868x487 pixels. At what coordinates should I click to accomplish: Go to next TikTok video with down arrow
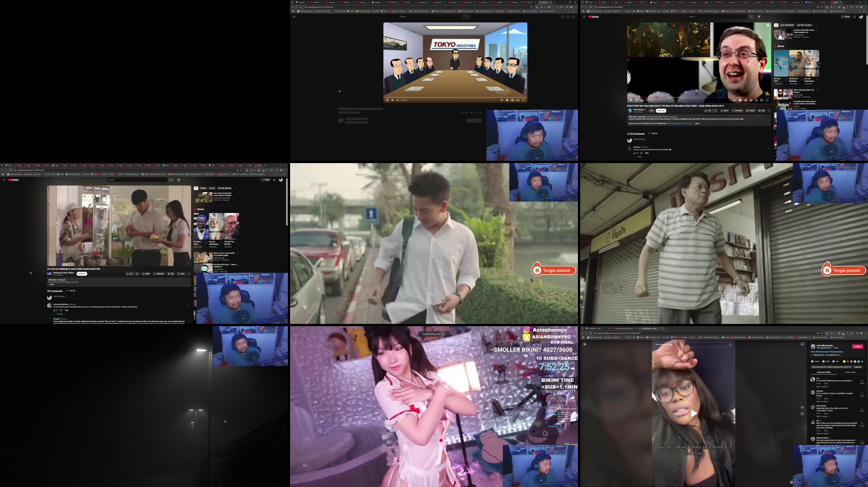click(802, 414)
